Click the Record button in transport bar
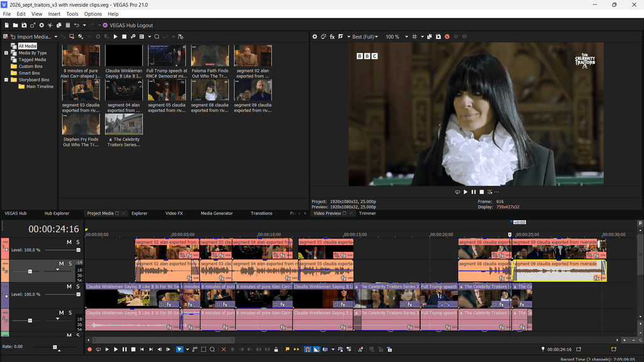The image size is (644, 362). click(x=89, y=349)
